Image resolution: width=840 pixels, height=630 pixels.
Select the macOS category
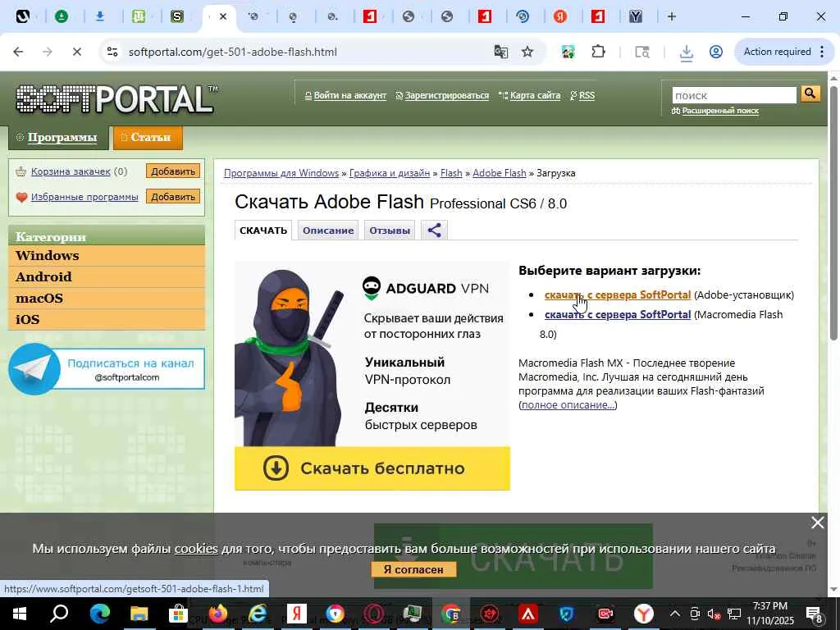point(107,299)
